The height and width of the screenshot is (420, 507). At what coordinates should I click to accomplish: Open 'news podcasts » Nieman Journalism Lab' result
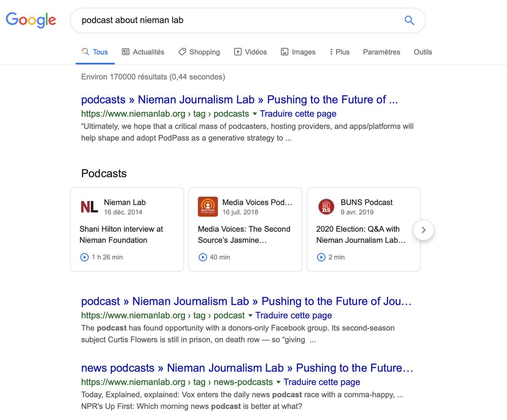coord(247,368)
